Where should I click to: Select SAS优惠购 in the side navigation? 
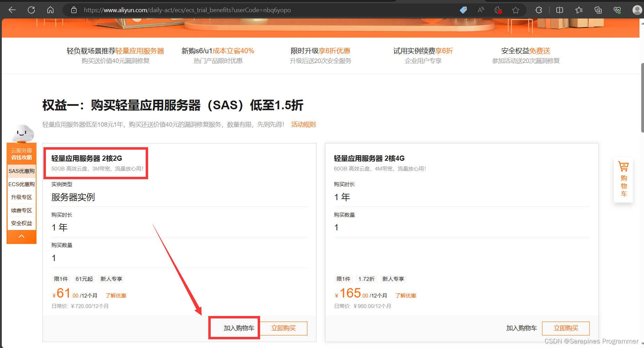(22, 171)
